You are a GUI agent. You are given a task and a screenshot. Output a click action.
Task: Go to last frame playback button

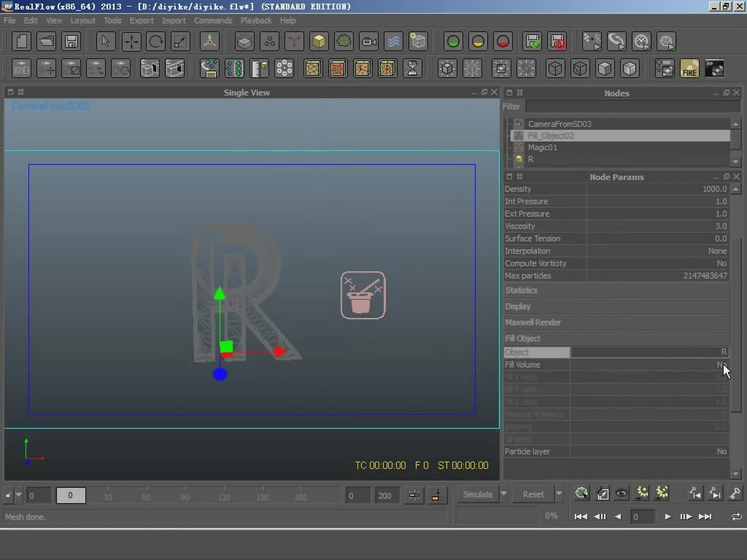click(x=705, y=517)
